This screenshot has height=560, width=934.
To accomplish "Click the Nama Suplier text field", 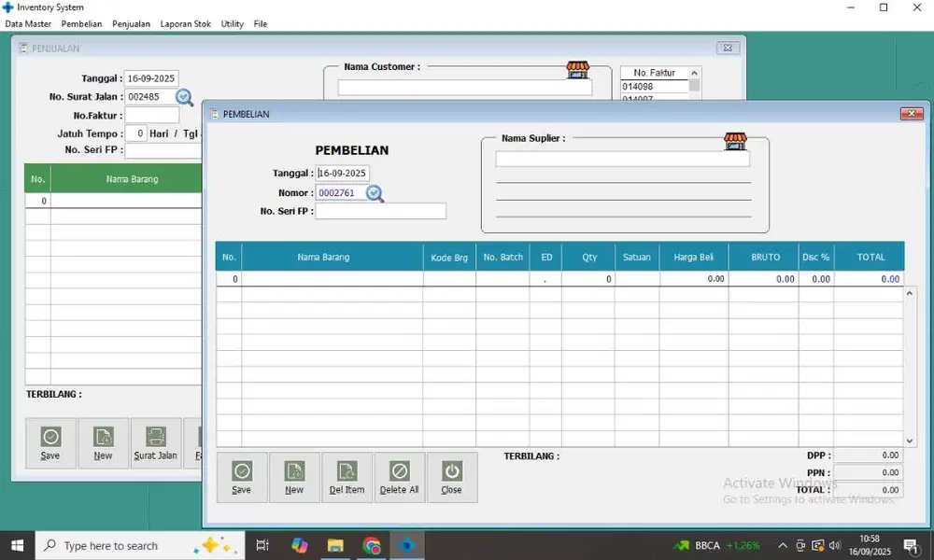I will click(x=622, y=160).
